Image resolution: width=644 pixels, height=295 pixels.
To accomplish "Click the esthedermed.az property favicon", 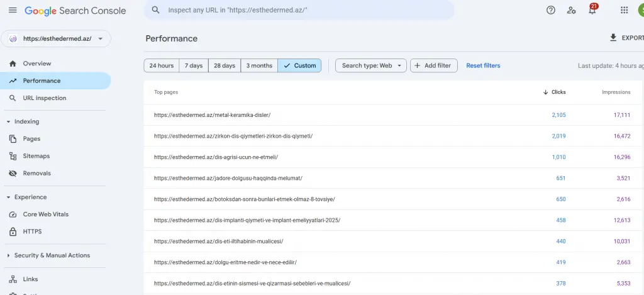I will [x=13, y=38].
